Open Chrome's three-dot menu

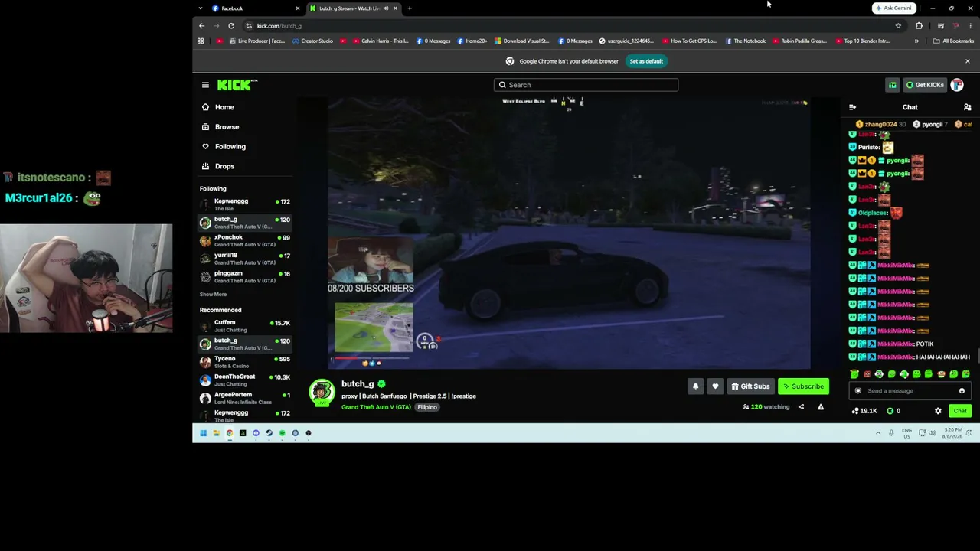click(970, 26)
